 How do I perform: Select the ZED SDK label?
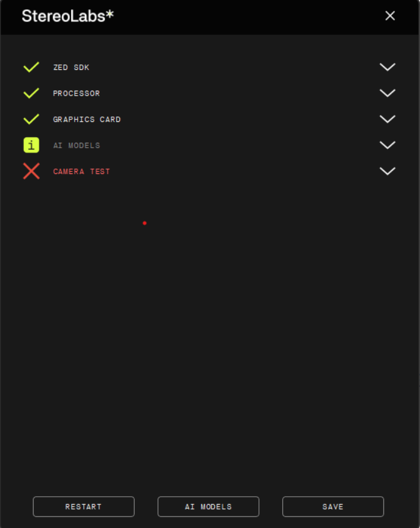[x=71, y=67]
